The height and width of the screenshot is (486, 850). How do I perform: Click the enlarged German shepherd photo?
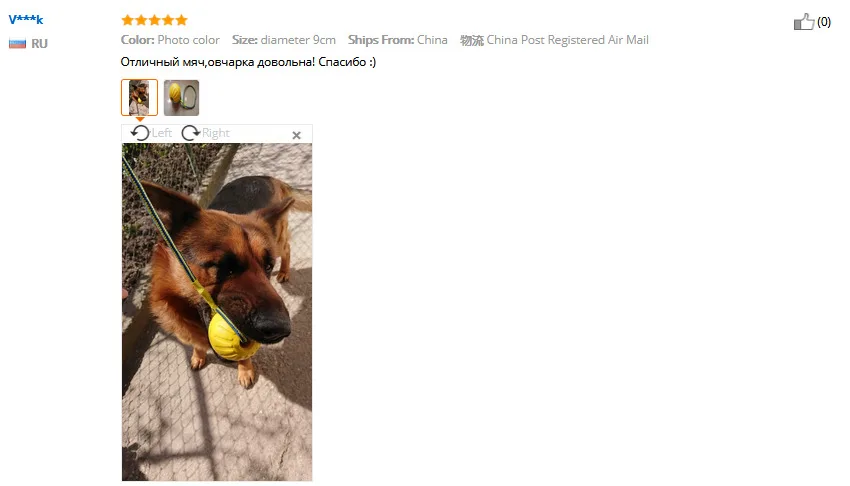(x=217, y=312)
